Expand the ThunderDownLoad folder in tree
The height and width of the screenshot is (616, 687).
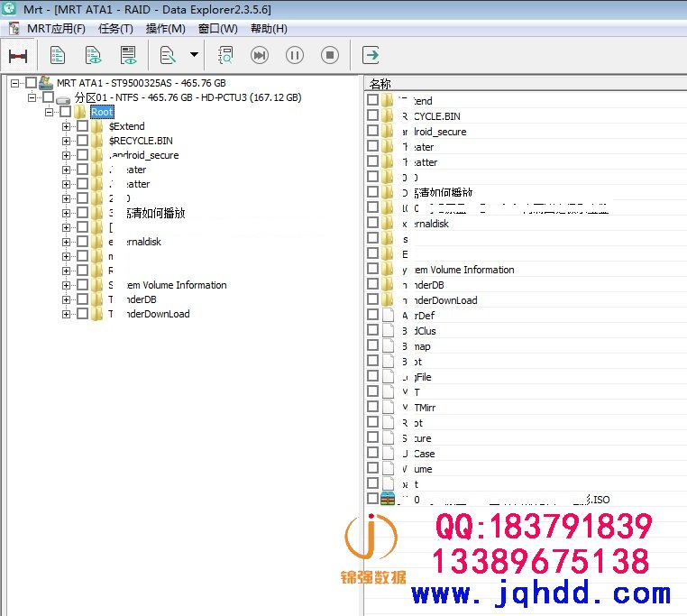click(66, 314)
